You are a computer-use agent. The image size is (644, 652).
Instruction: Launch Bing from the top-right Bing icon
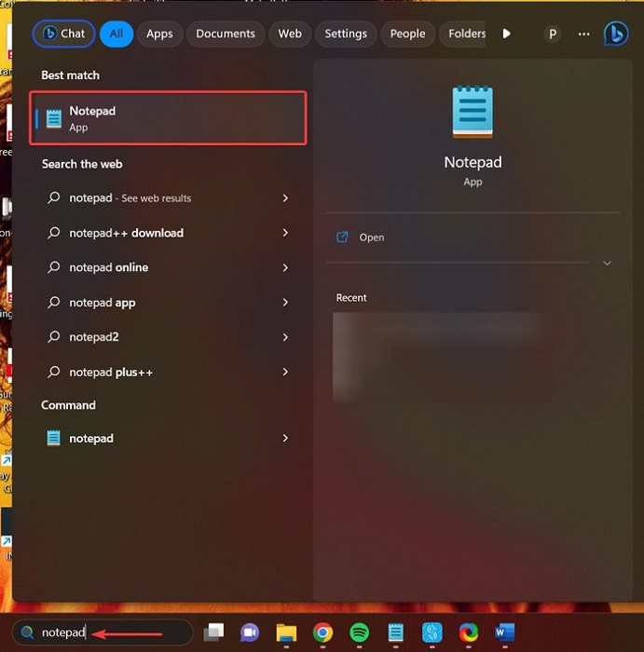click(616, 34)
